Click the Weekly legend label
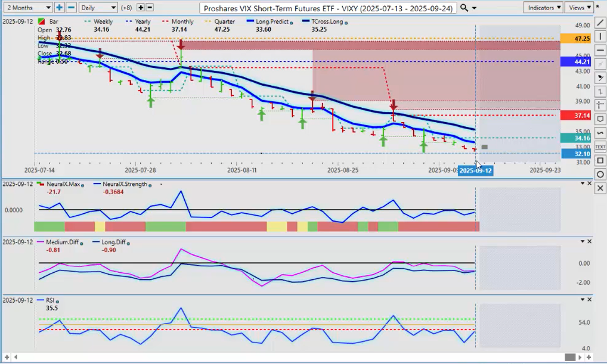Image resolution: width=607 pixels, height=364 pixels. (x=103, y=21)
